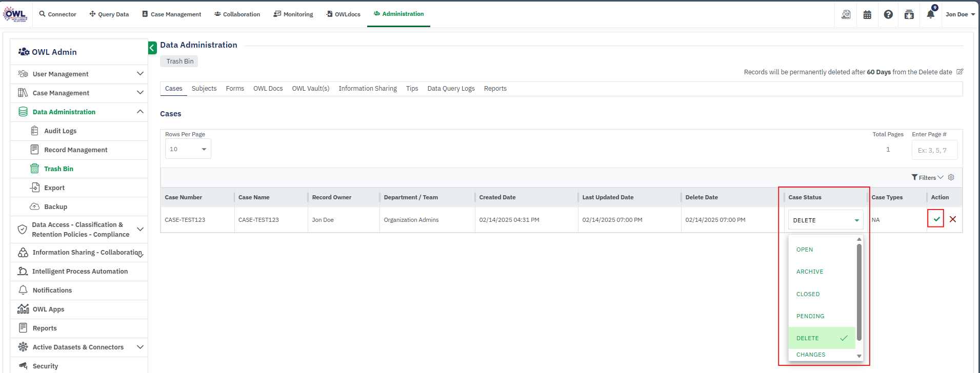Click the help question mark icon
The height and width of the screenshot is (373, 980).
(x=888, y=14)
